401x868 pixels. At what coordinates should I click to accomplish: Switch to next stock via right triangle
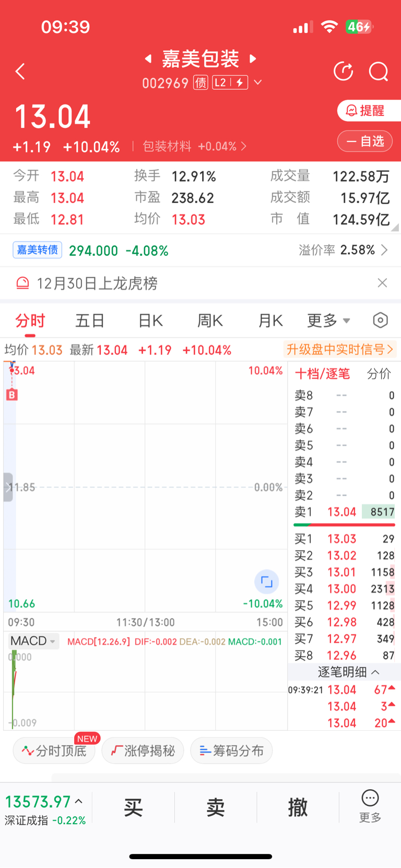[253, 58]
